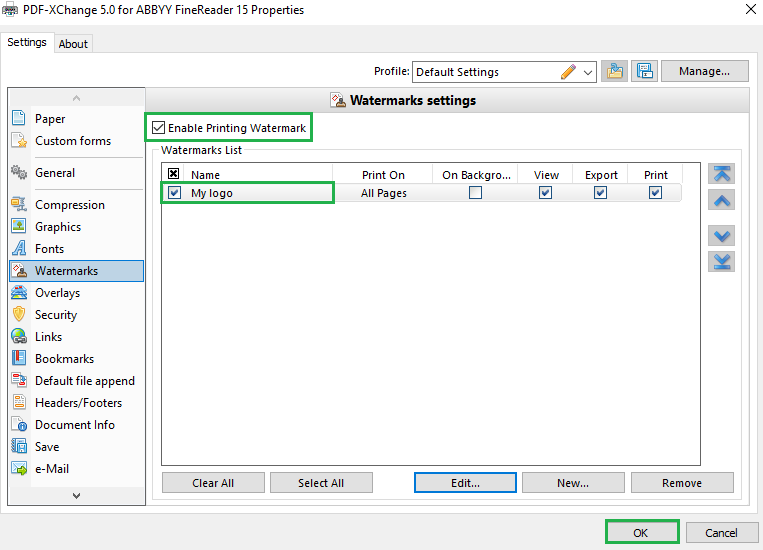Click the Graphics picture icon

19,226
